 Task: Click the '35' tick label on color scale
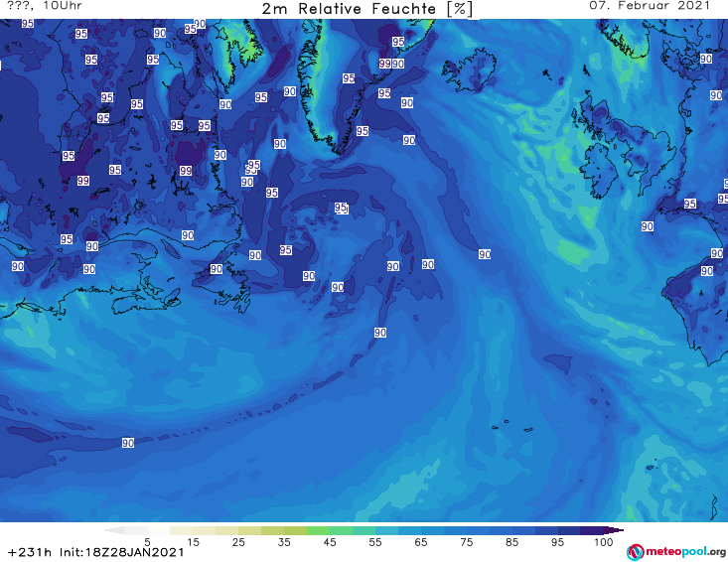click(x=284, y=542)
